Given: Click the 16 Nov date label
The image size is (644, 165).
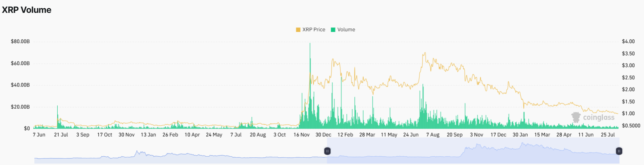Looking at the screenshot, I should 302,135.
